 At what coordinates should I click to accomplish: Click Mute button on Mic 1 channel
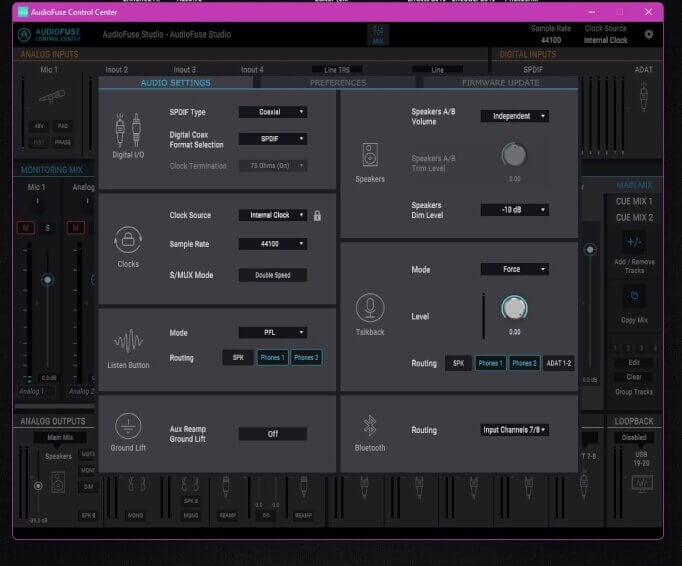(26, 228)
